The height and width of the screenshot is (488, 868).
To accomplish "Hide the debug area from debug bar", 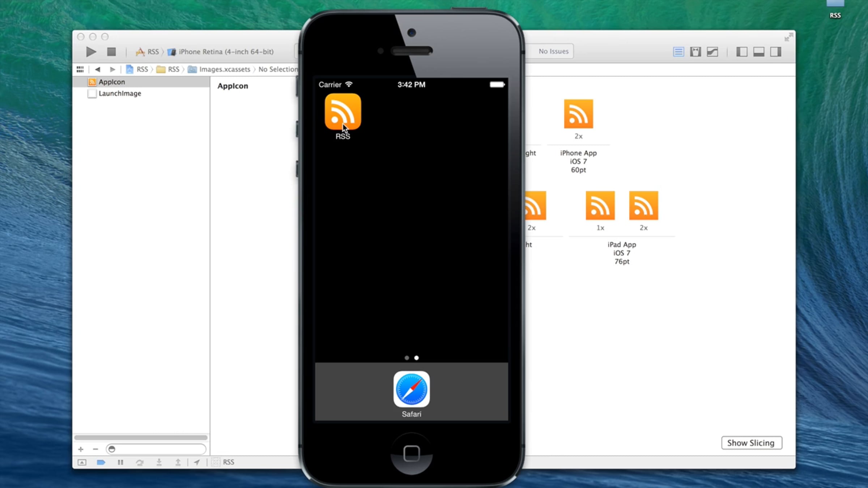I will (82, 462).
